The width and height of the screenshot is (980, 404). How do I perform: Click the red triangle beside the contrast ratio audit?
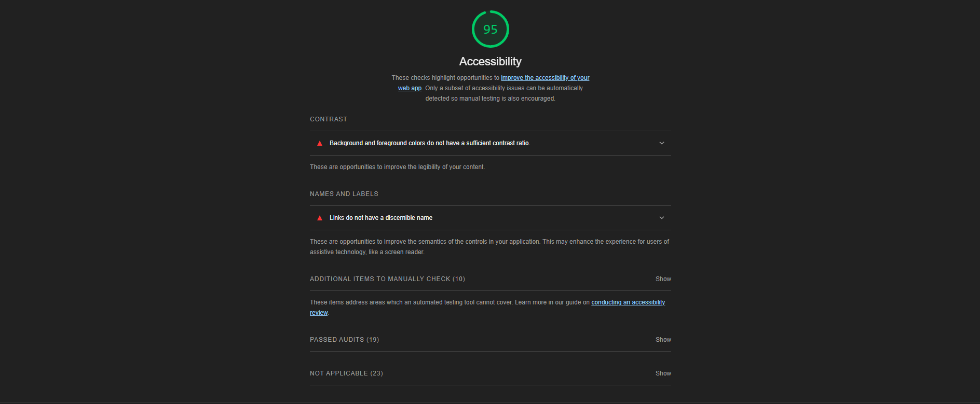320,143
